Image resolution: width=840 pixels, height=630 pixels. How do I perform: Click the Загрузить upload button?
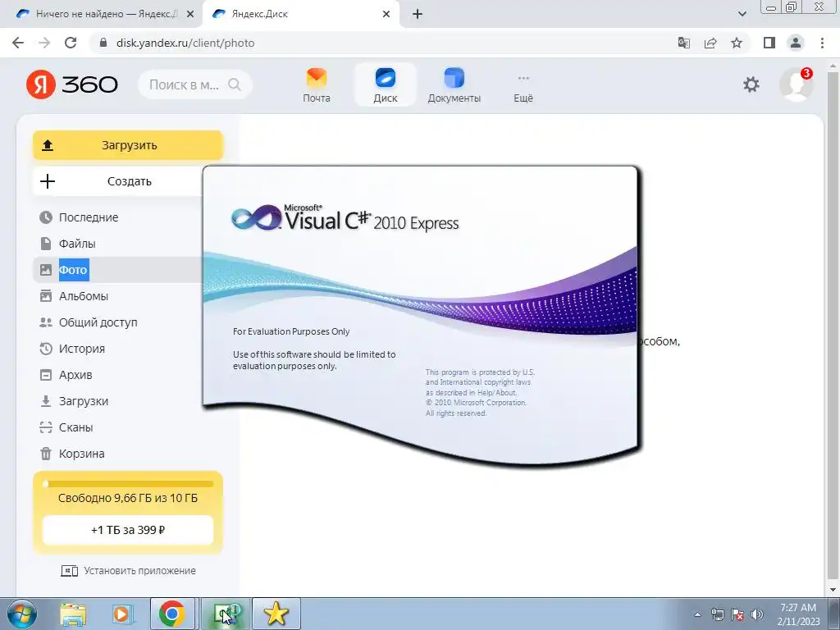click(x=127, y=145)
